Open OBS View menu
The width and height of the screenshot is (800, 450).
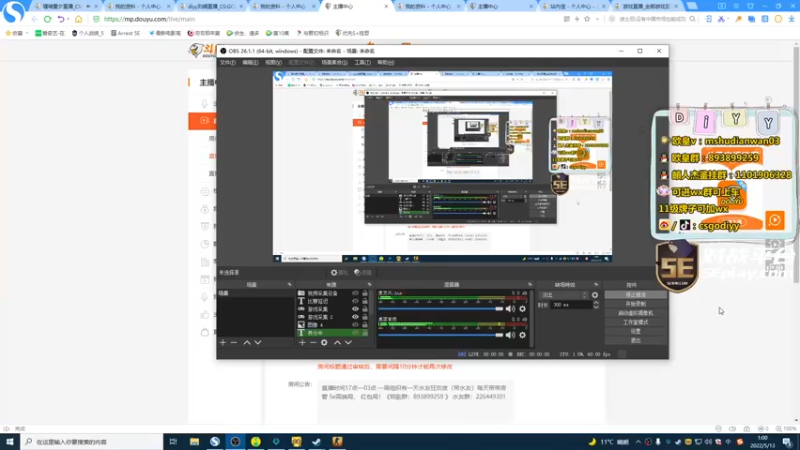[x=273, y=62]
